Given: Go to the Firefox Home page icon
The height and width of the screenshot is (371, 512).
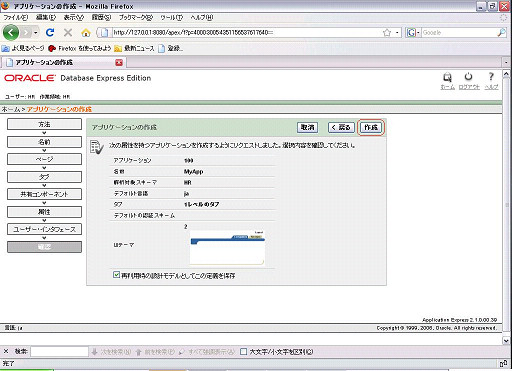Looking at the screenshot, I should (86, 33).
